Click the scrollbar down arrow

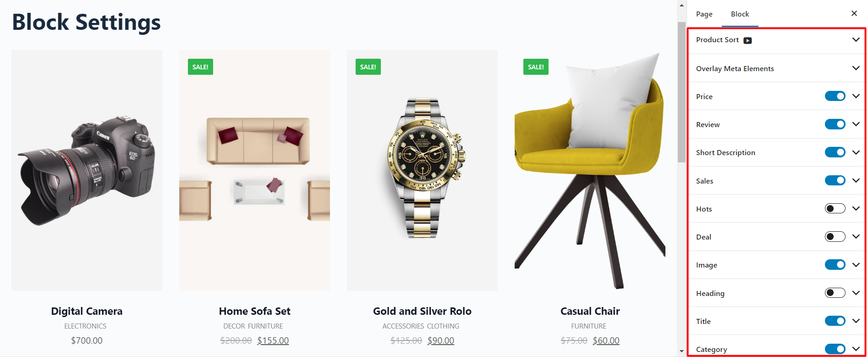[x=681, y=351]
